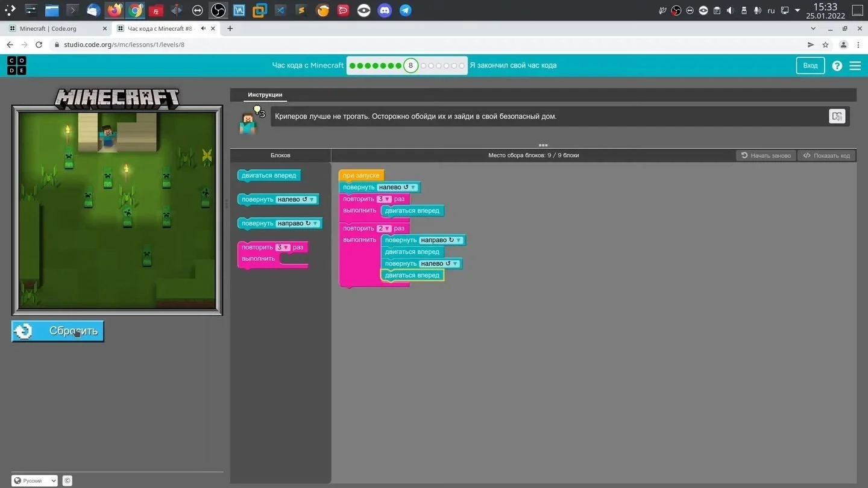Open the clipboard tray icon
Viewport: 868px width, 488px height.
[717, 10]
